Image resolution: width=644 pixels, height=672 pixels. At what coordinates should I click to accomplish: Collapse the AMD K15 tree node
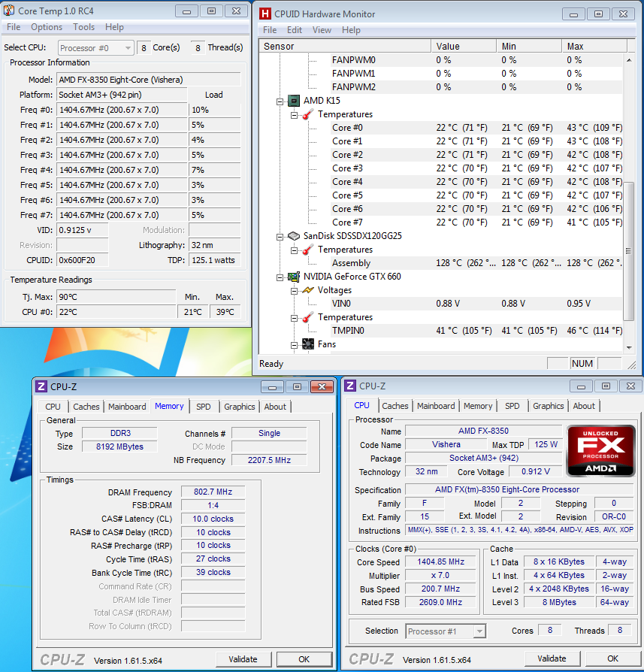280,101
